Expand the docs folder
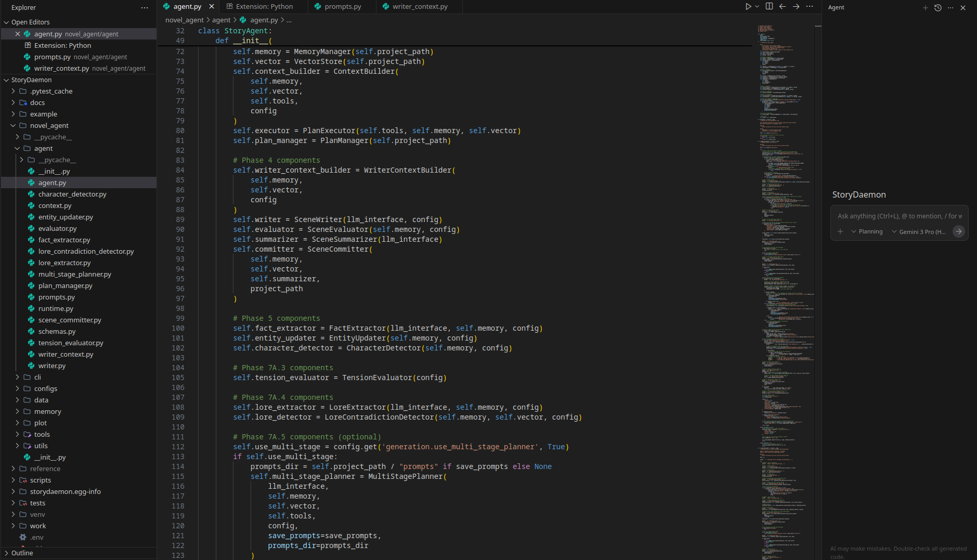Screen dimensions: 977x560 (x=12, y=102)
